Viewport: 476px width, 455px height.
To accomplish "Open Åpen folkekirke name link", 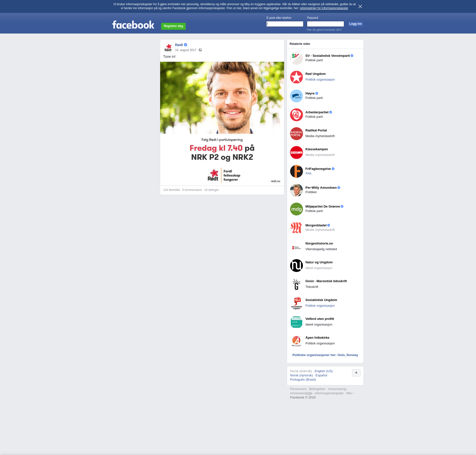I will click(317, 338).
